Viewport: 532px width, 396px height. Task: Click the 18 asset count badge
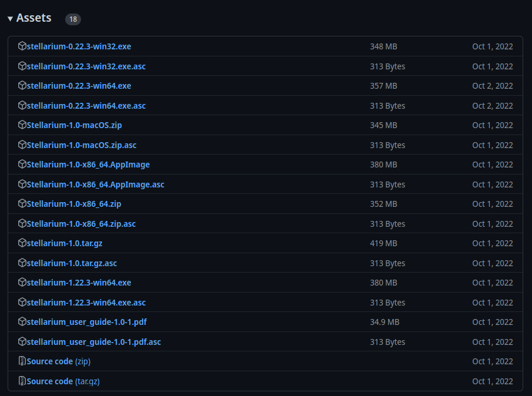click(x=73, y=19)
